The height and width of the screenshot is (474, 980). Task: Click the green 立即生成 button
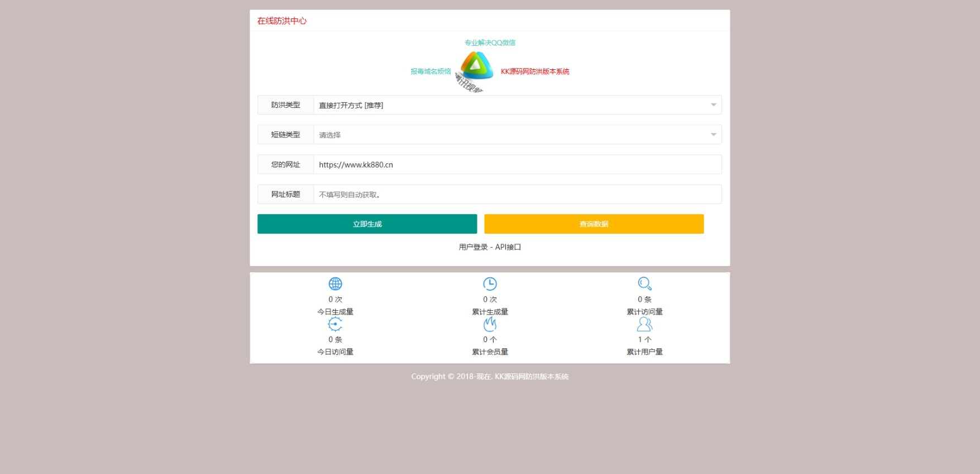(x=367, y=224)
